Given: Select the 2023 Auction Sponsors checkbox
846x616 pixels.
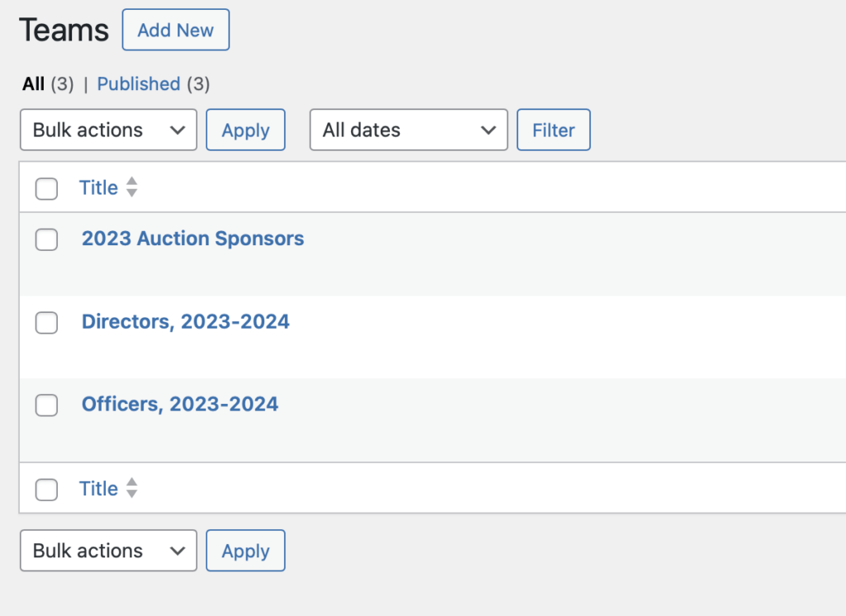Looking at the screenshot, I should (x=47, y=239).
